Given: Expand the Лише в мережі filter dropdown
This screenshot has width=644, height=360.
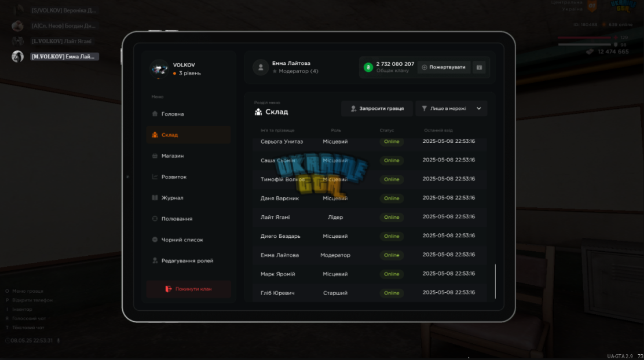Looking at the screenshot, I should (x=451, y=109).
